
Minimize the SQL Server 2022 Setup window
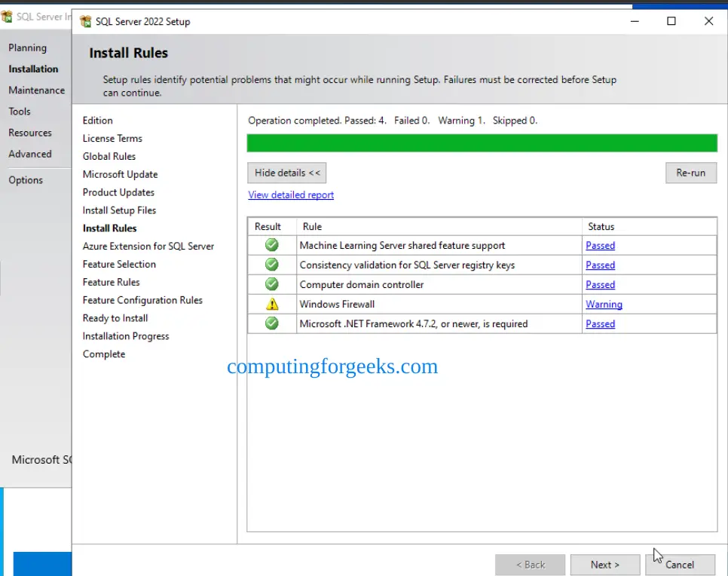[635, 21]
